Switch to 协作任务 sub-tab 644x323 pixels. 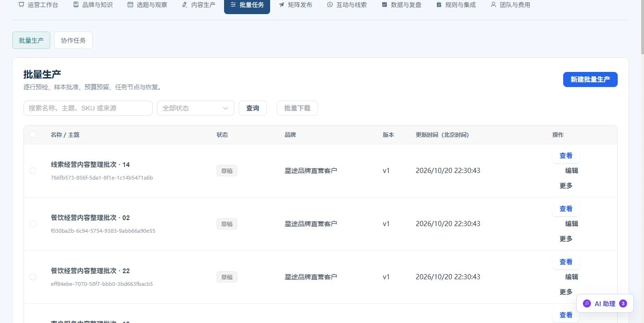point(73,40)
